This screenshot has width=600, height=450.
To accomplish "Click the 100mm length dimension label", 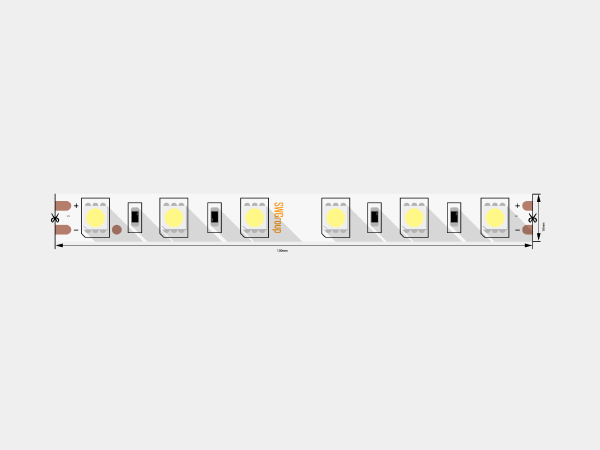I will pos(282,251).
